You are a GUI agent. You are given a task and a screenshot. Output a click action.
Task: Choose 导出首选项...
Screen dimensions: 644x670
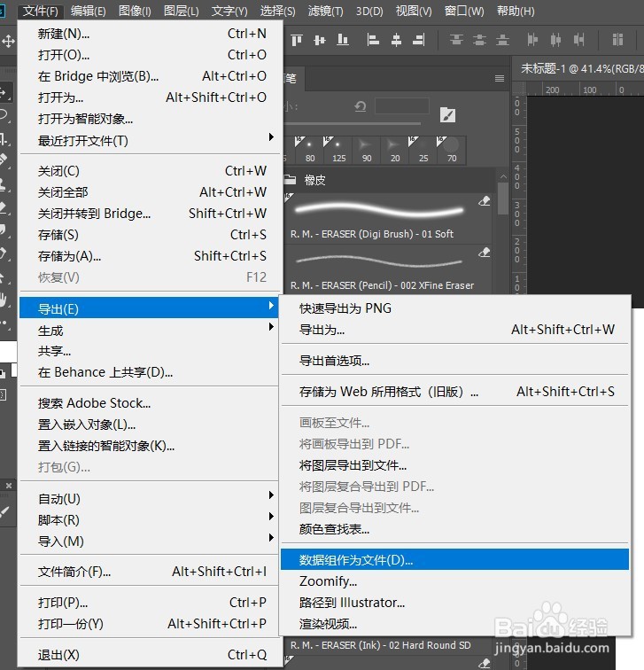(454, 361)
